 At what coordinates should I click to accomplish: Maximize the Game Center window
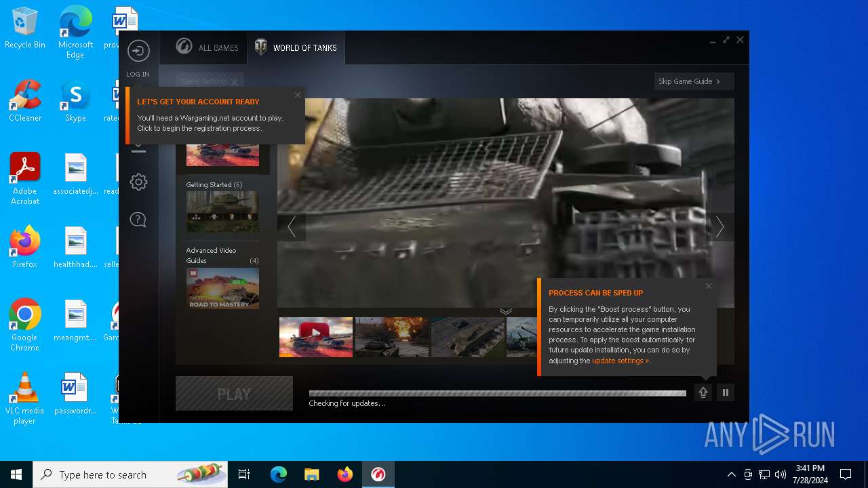click(x=726, y=40)
